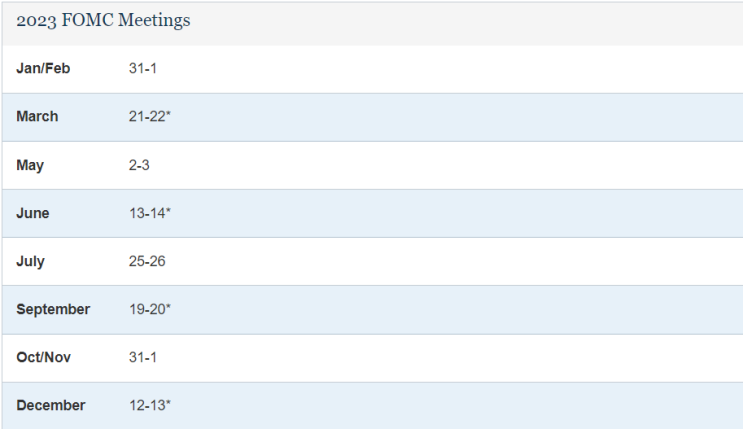
Task: Click the March month label
Action: 37,117
